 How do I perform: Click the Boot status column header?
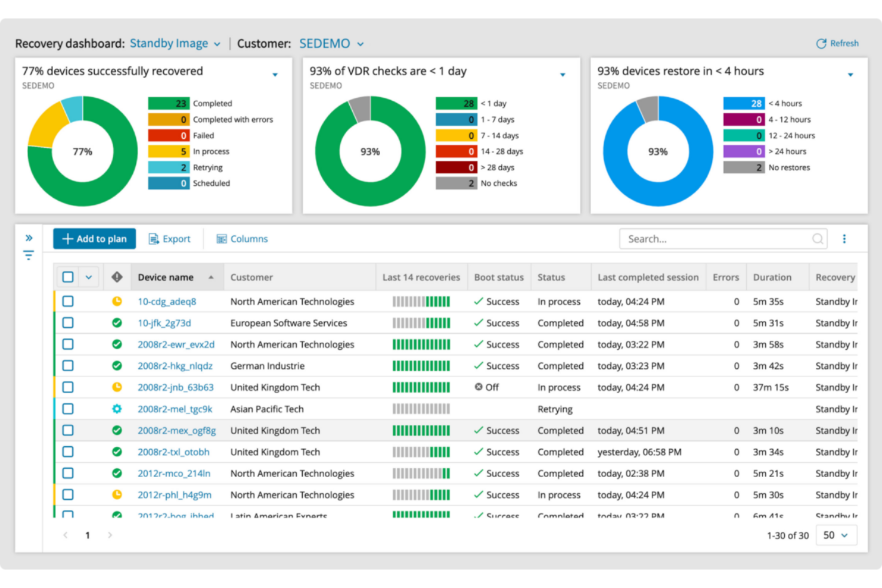click(x=499, y=276)
